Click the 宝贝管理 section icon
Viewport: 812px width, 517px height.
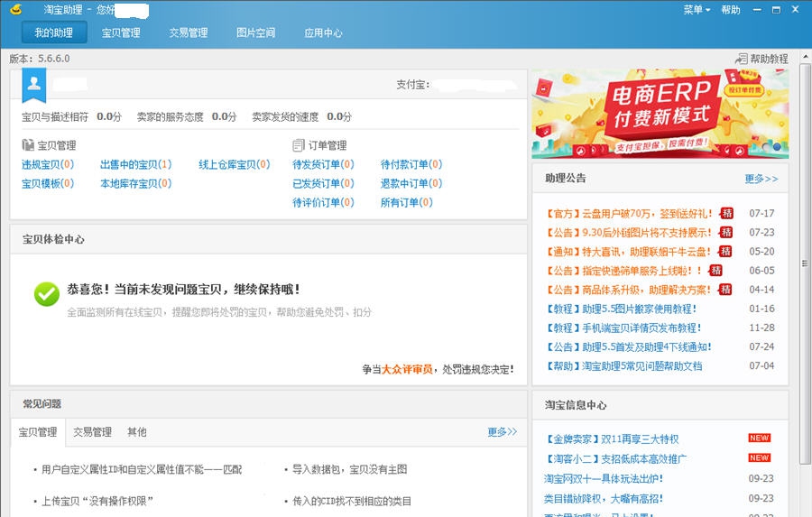[x=28, y=145]
